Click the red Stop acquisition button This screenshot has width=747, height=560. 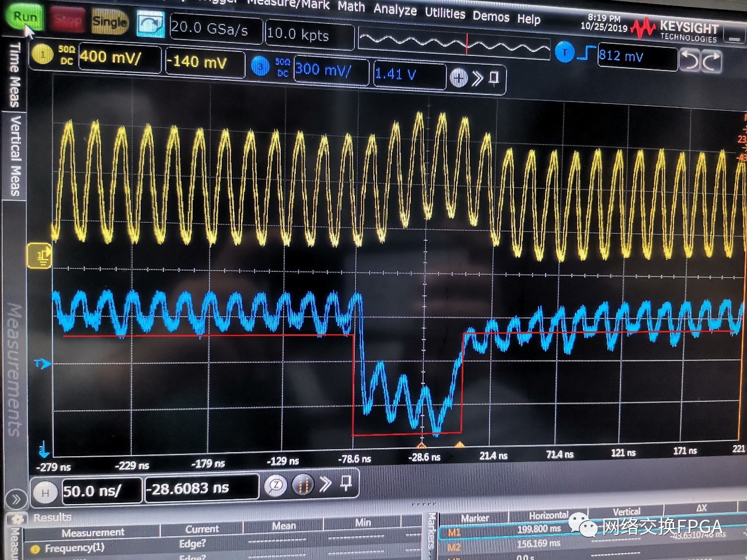coord(67,20)
